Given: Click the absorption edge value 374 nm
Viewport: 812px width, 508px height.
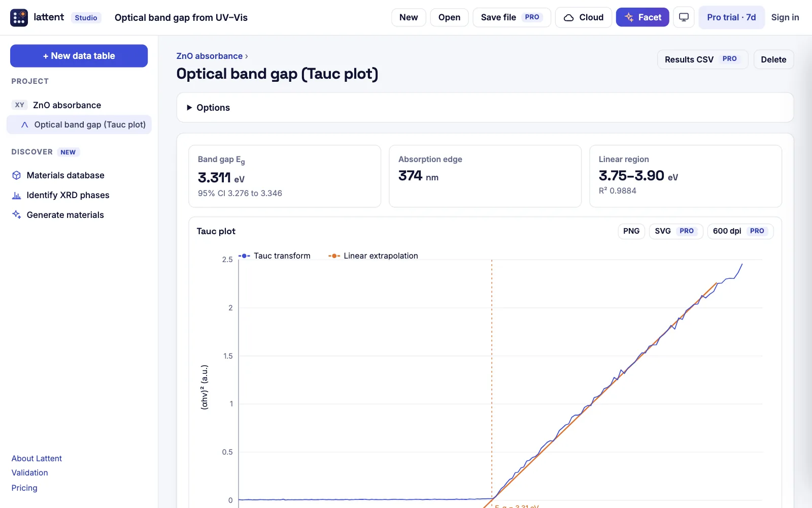Looking at the screenshot, I should coord(418,176).
